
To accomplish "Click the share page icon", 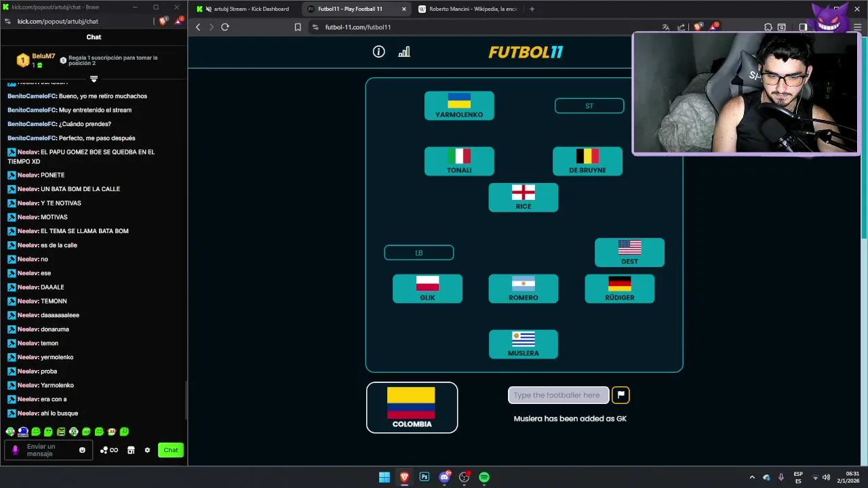I will (x=682, y=27).
